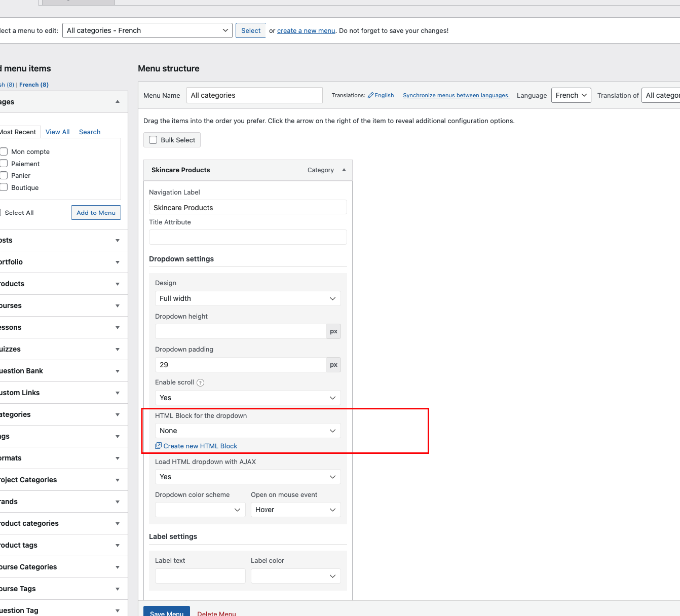Open Load HTML dropdown with AJAX select

coord(248,477)
